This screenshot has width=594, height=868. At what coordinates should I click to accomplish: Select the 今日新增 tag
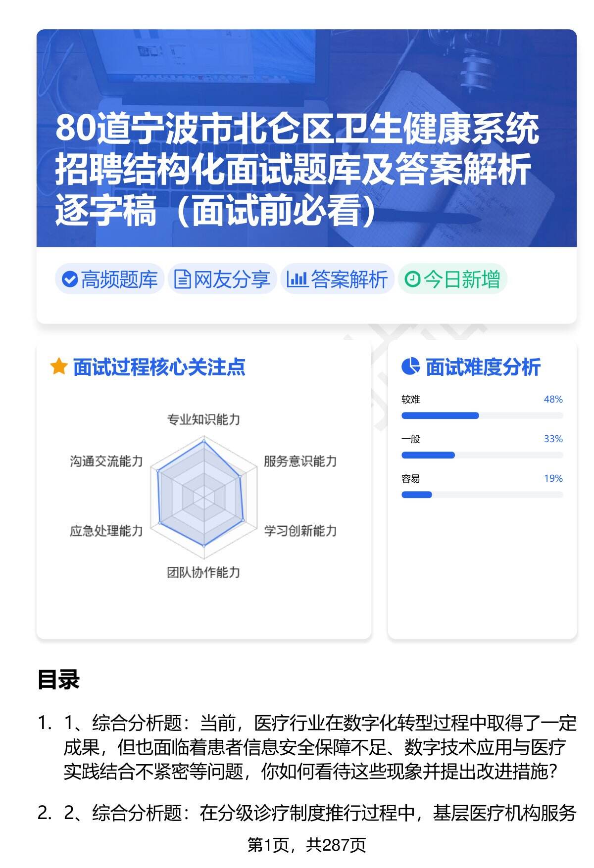point(452,279)
